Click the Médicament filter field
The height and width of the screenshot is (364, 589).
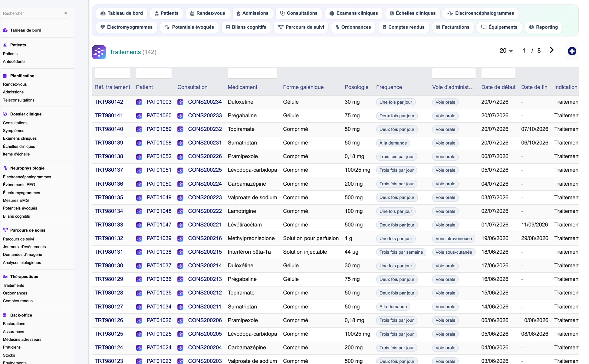point(252,73)
